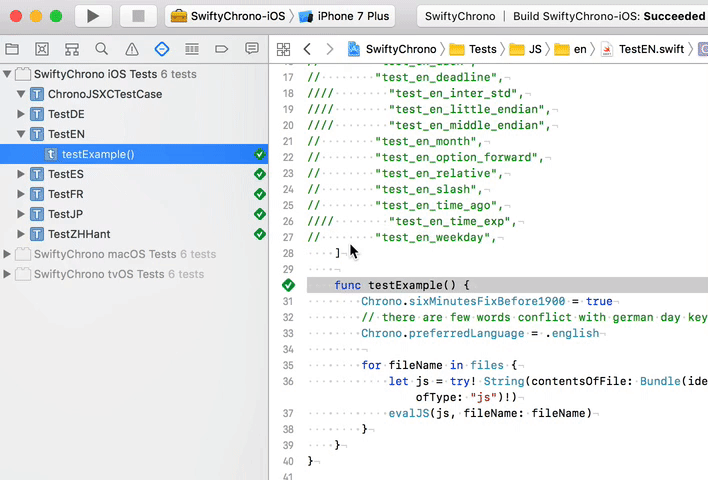Click the TestFR passed status checkmark
708x480 pixels.
click(x=260, y=194)
